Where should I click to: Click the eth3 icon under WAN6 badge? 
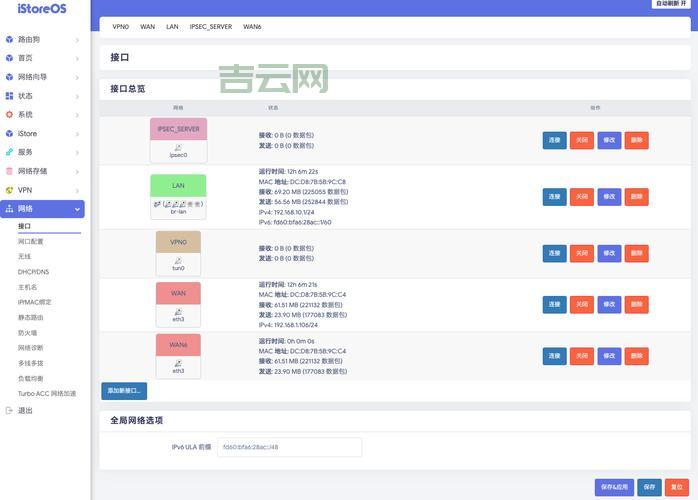point(178,363)
